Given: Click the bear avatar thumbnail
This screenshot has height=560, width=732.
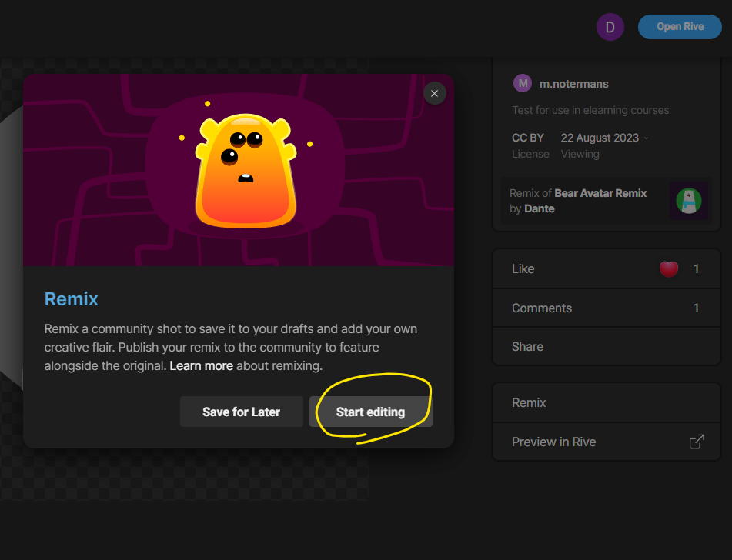Looking at the screenshot, I should click(689, 201).
